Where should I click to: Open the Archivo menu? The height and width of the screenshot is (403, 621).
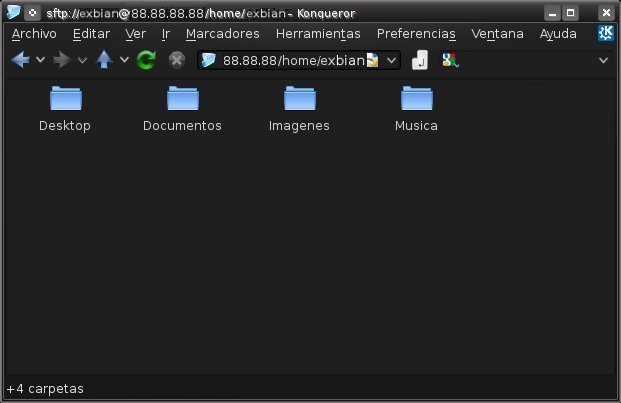34,34
